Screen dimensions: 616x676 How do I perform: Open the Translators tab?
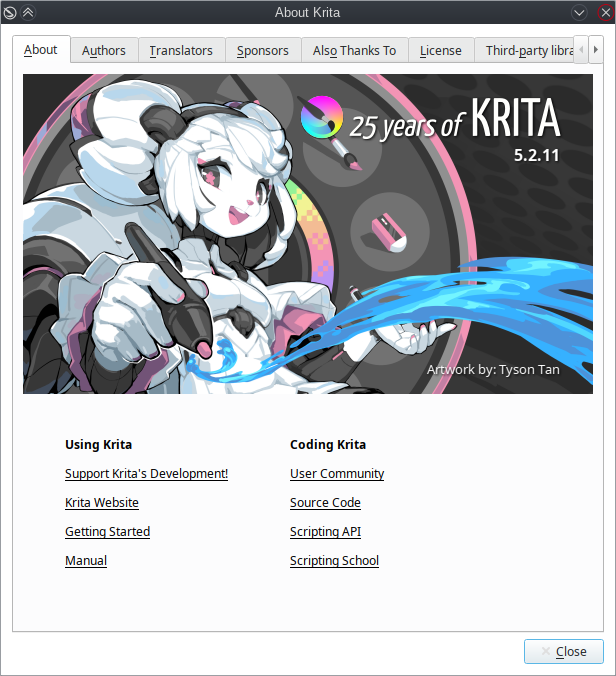181,51
